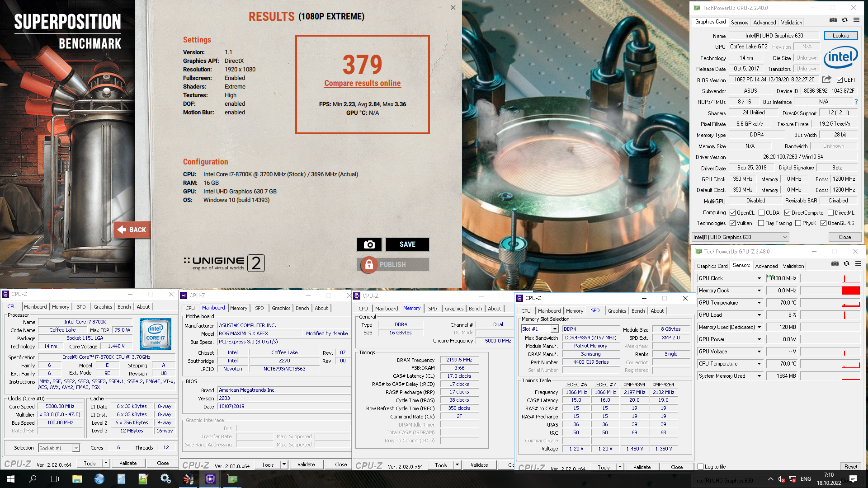This screenshot has width=868, height=488.
Task: Refresh the top GPU-Z Graphics Card window
Action: coord(844,20)
